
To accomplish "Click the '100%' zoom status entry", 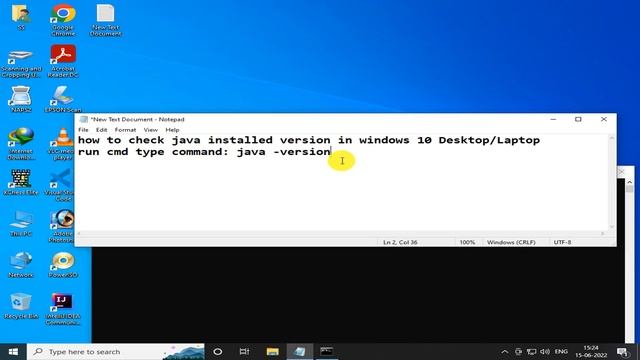I will (467, 242).
